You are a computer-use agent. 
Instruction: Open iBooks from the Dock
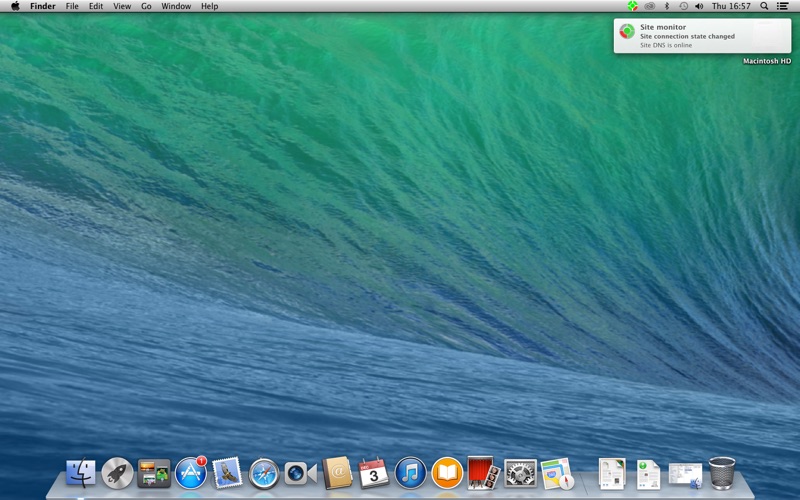pos(447,473)
